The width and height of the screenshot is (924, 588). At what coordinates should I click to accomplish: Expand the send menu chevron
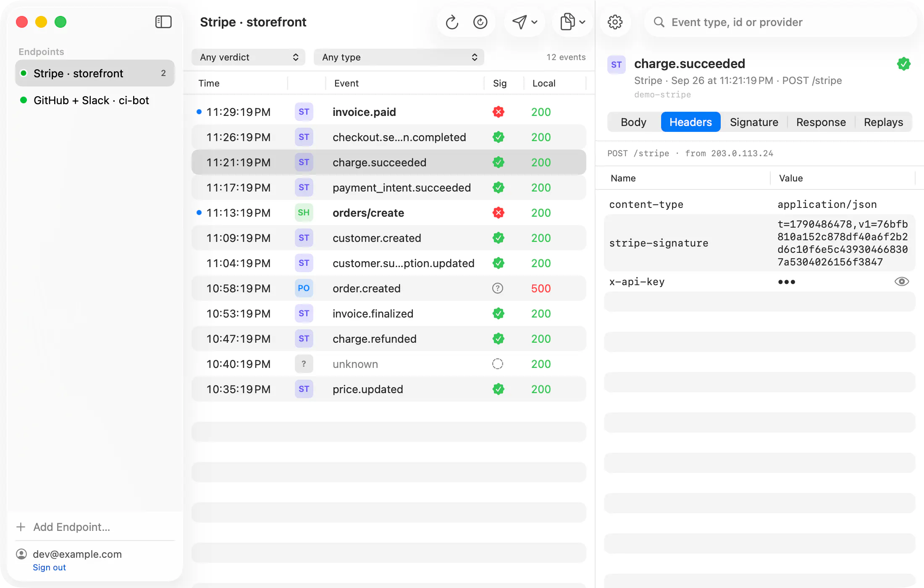(535, 22)
